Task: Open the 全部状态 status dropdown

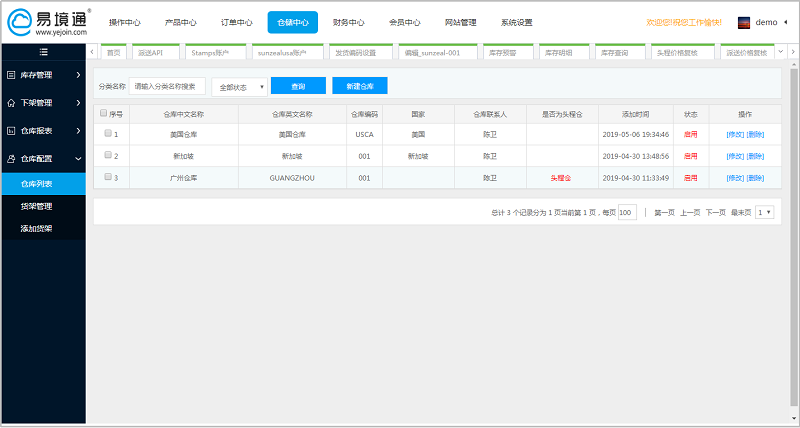Action: [240, 87]
